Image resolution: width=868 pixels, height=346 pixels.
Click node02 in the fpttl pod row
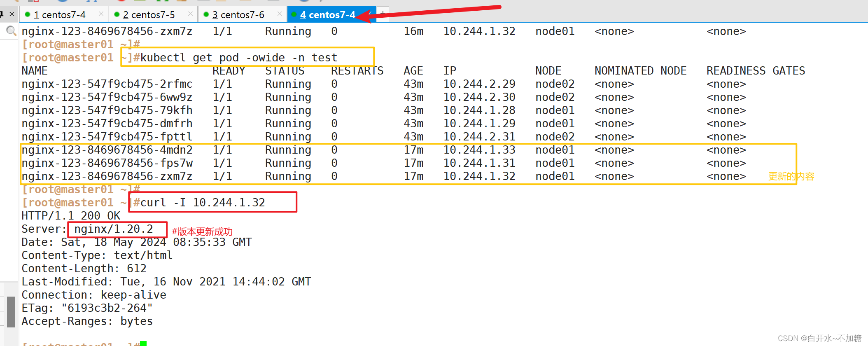coord(555,137)
